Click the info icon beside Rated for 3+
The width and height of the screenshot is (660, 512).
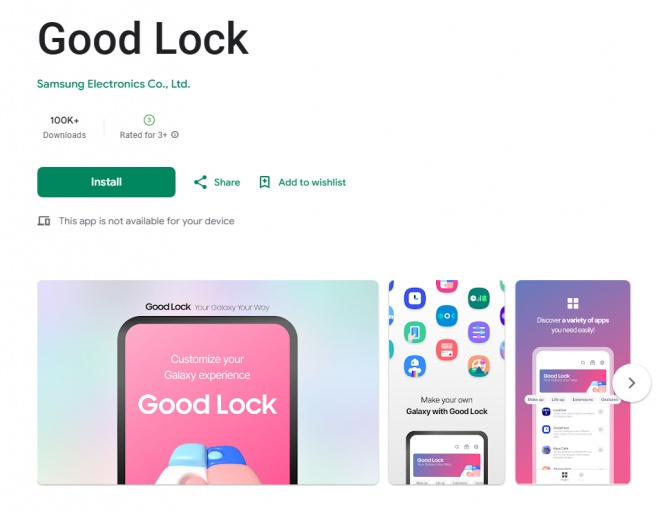coord(175,135)
